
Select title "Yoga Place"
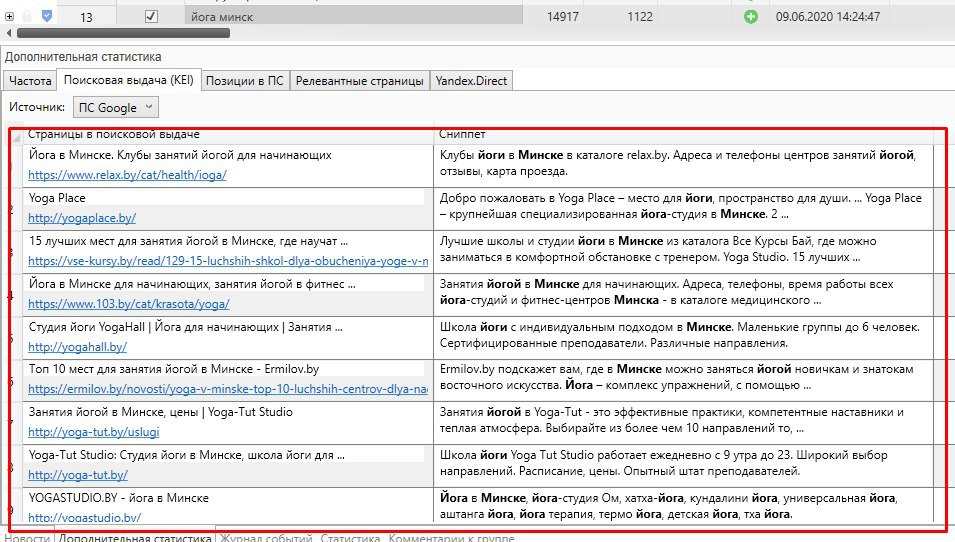(x=57, y=198)
